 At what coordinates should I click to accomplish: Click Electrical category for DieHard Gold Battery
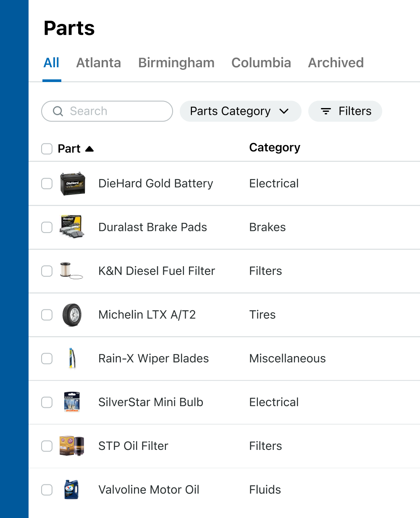click(x=274, y=184)
